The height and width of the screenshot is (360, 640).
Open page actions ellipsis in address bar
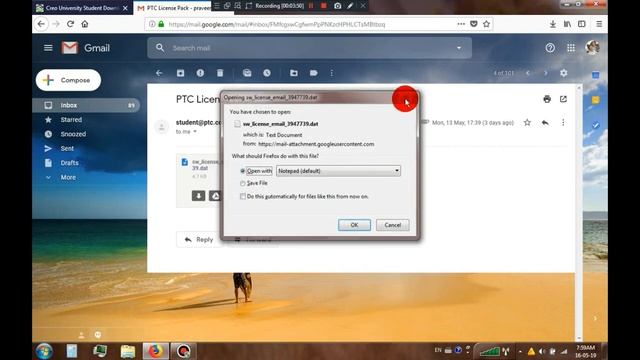(461, 24)
